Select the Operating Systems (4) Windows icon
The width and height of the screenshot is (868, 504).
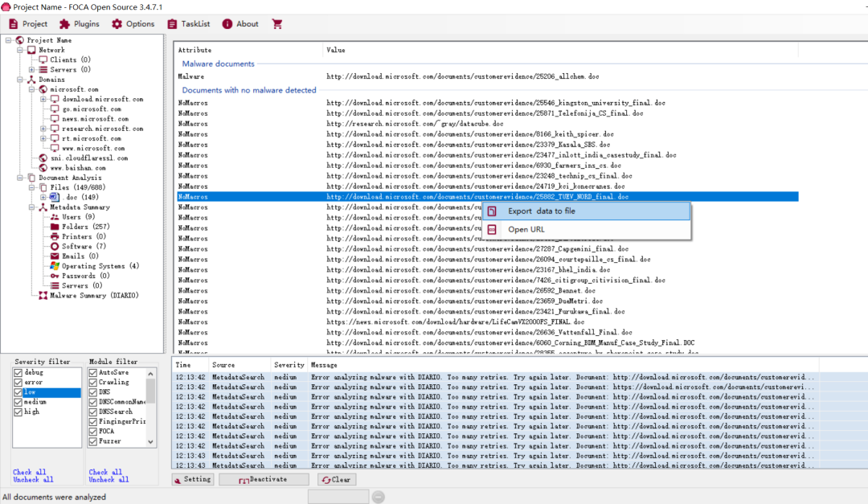[55, 266]
